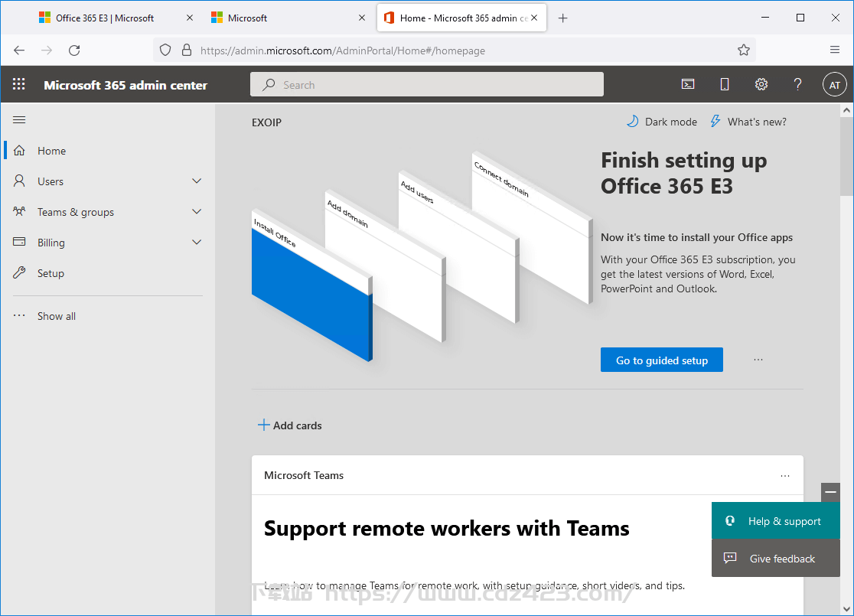
Task: Enable Dark mode
Action: tap(662, 122)
